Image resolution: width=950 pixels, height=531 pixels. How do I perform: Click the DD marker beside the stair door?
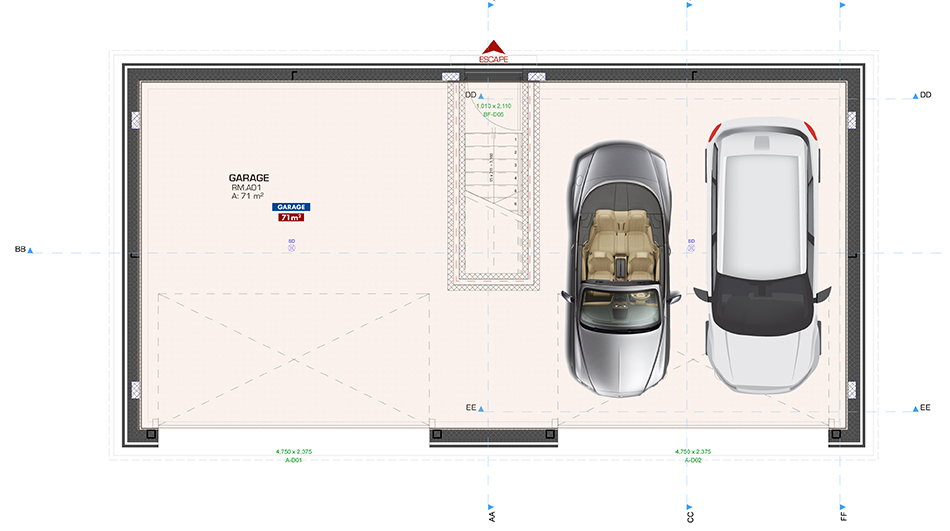click(x=473, y=94)
